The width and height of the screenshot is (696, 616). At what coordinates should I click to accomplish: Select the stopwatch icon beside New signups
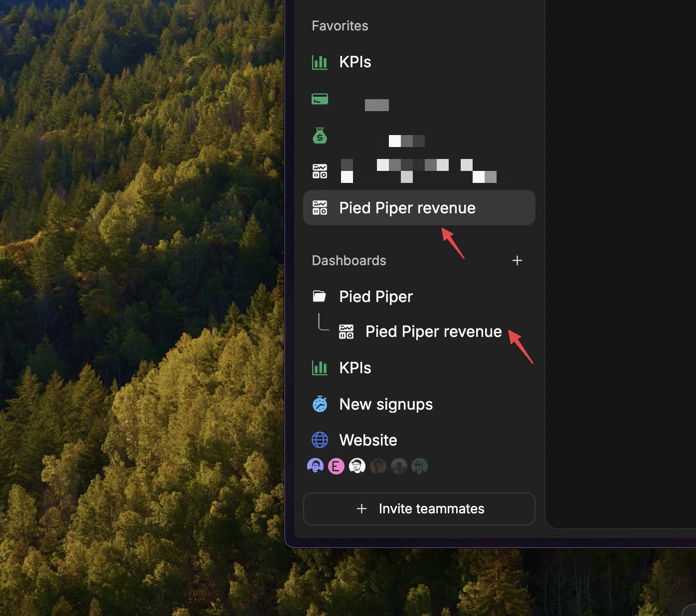pyautogui.click(x=320, y=404)
